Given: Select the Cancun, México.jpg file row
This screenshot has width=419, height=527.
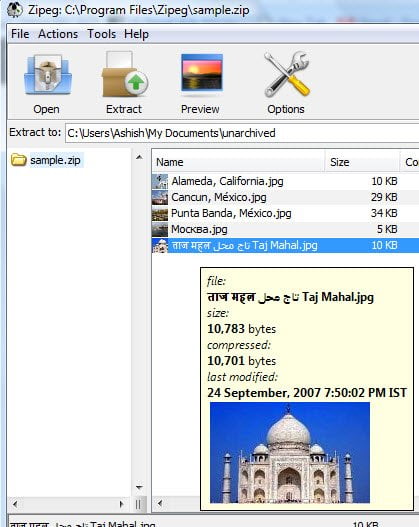Looking at the screenshot, I should 285,197.
